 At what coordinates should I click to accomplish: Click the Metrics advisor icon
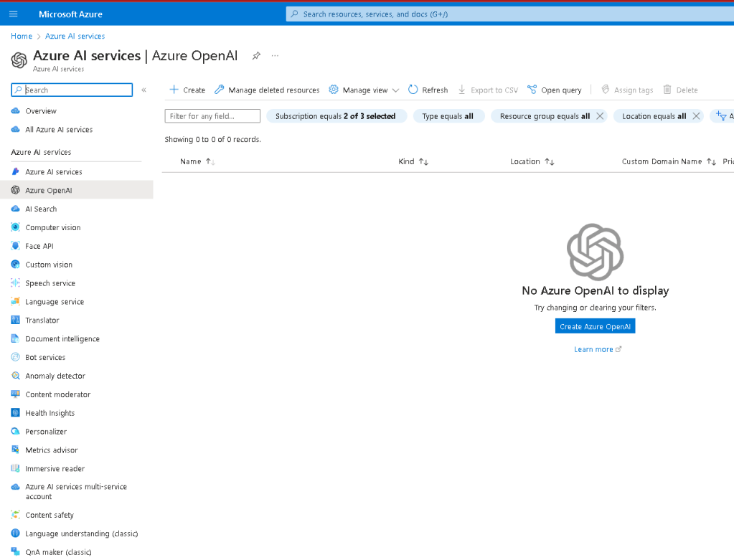(x=16, y=450)
